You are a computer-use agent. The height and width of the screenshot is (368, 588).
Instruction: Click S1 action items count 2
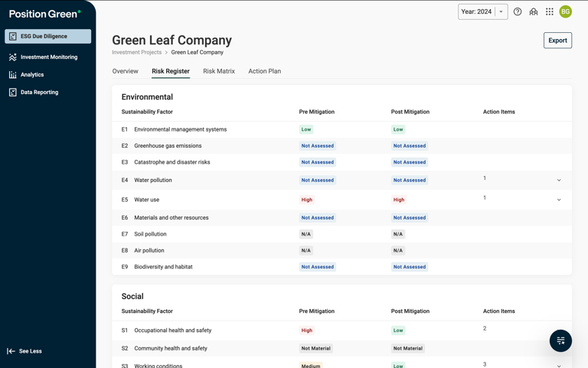485,329
